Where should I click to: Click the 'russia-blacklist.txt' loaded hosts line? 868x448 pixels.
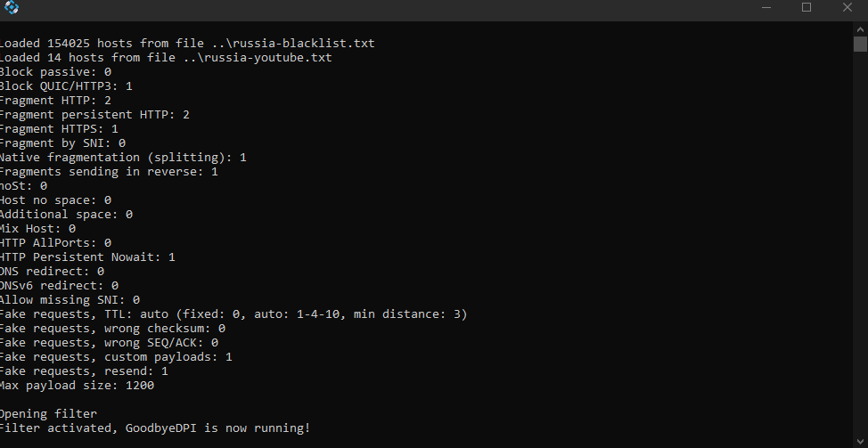pos(187,43)
